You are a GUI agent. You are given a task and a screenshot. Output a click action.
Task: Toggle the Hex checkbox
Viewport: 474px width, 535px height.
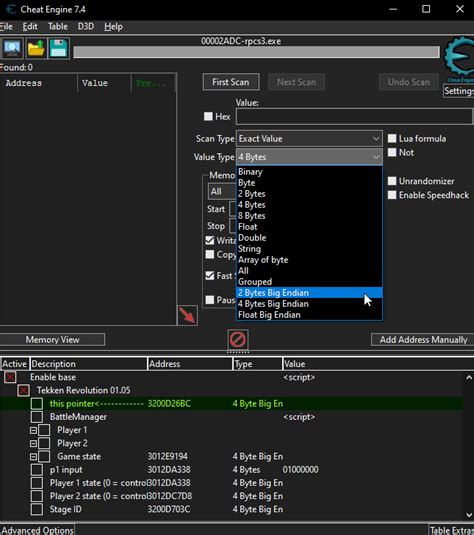(208, 116)
